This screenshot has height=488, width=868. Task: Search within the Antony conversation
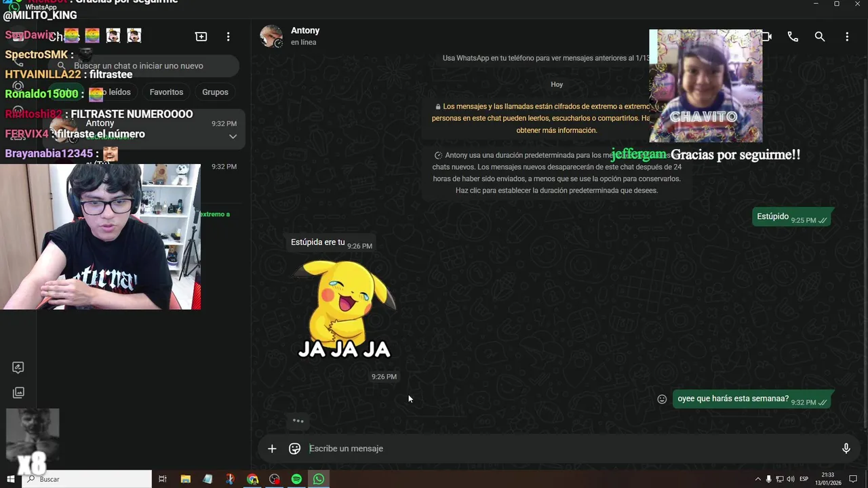pos(820,37)
